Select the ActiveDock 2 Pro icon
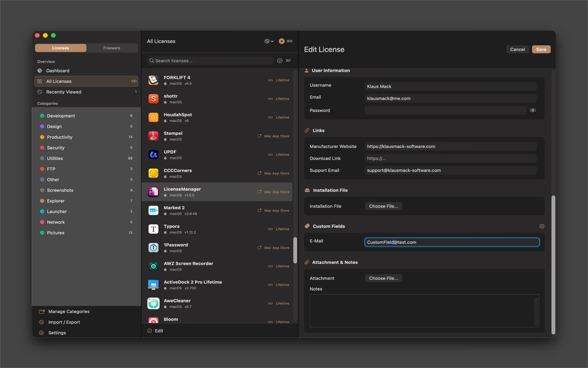The width and height of the screenshot is (588, 368). click(x=153, y=285)
